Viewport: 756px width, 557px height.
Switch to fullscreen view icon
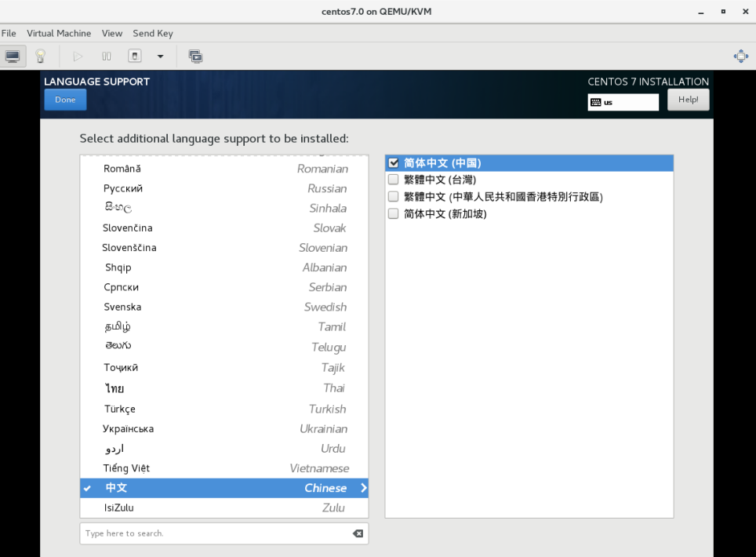pos(740,56)
